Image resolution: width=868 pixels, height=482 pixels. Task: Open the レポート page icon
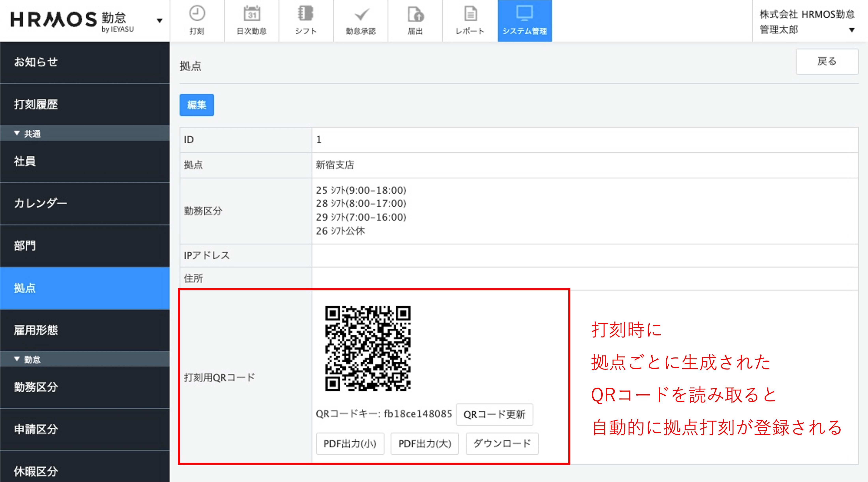coord(470,21)
